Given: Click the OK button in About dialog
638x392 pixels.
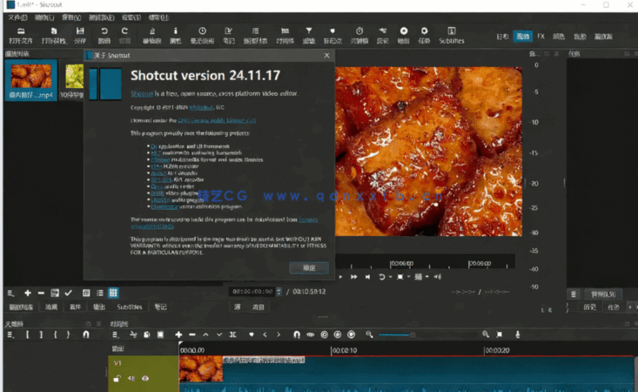Looking at the screenshot, I should pyautogui.click(x=309, y=268).
